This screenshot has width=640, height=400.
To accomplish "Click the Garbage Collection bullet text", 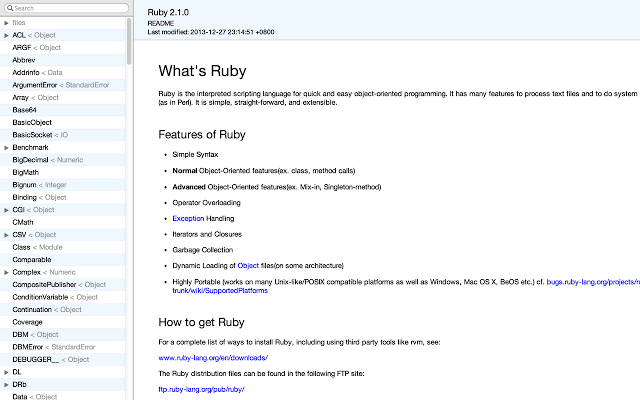I will [202, 250].
